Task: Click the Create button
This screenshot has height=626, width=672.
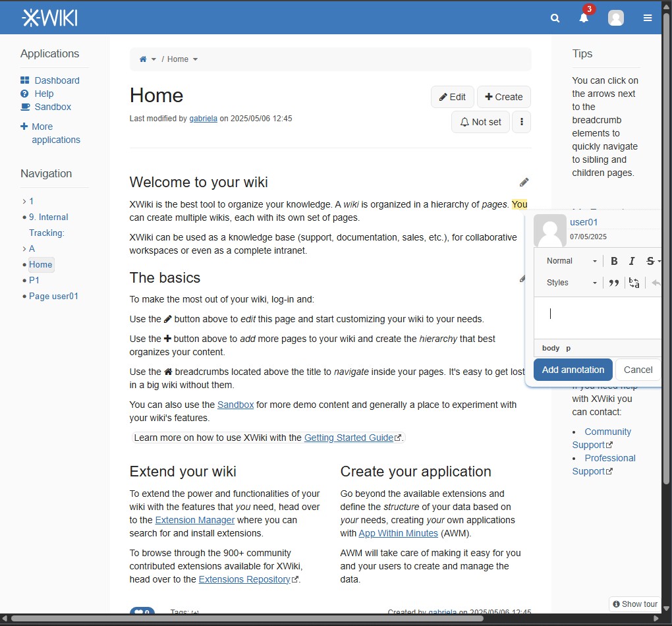Action: coord(503,97)
